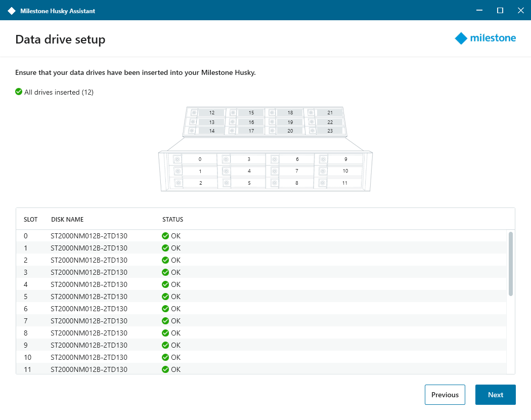Select the OK check icon for slot 2
This screenshot has height=420, width=531.
(x=165, y=260)
